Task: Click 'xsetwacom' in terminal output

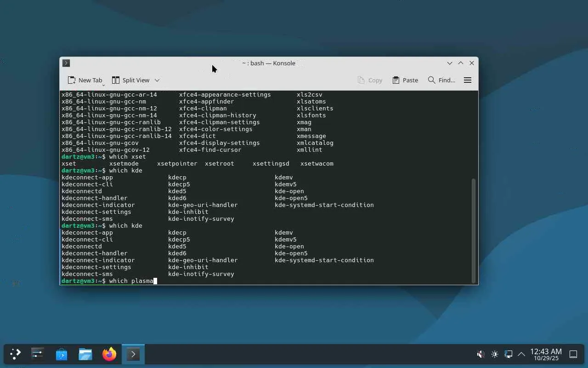Action: click(x=317, y=164)
